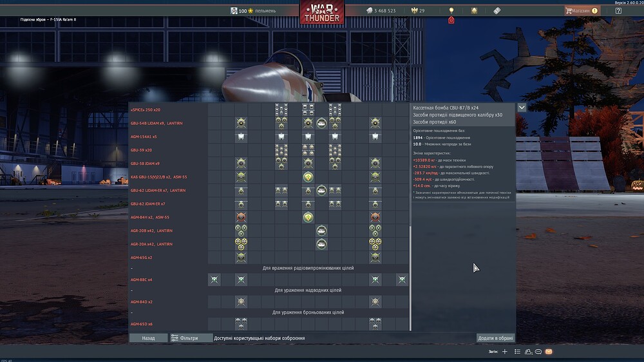644x362 pixels.
Task: Click the lightbulb icon in top bar
Action: (x=451, y=10)
